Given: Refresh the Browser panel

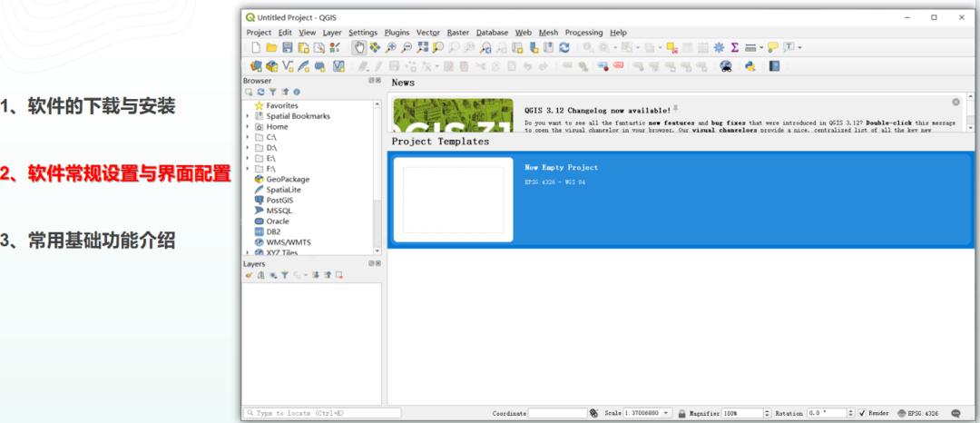Looking at the screenshot, I should pos(260,92).
